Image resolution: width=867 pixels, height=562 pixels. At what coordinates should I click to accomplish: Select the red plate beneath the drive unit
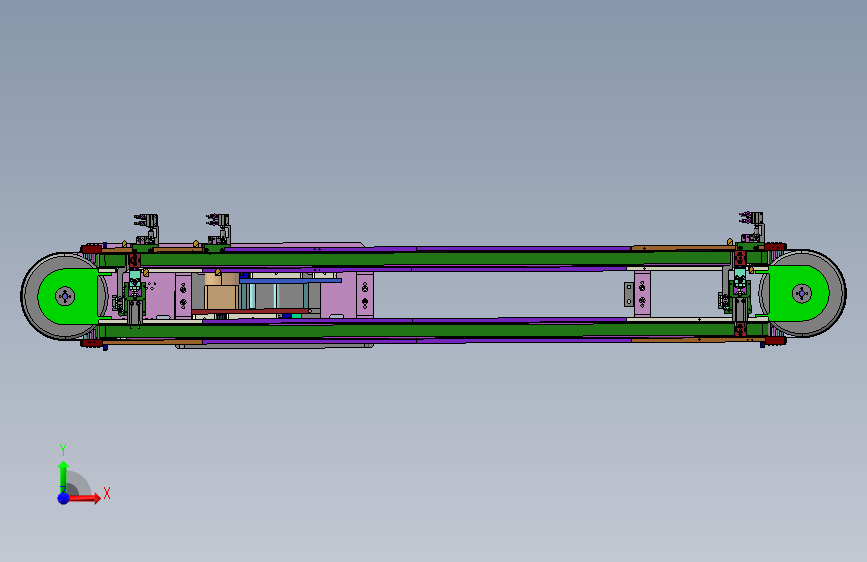(250, 311)
